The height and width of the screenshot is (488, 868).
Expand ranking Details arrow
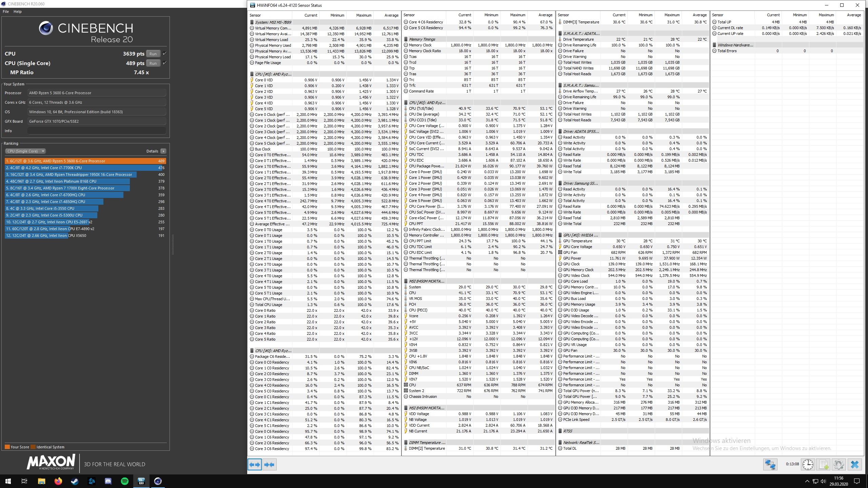pos(163,151)
